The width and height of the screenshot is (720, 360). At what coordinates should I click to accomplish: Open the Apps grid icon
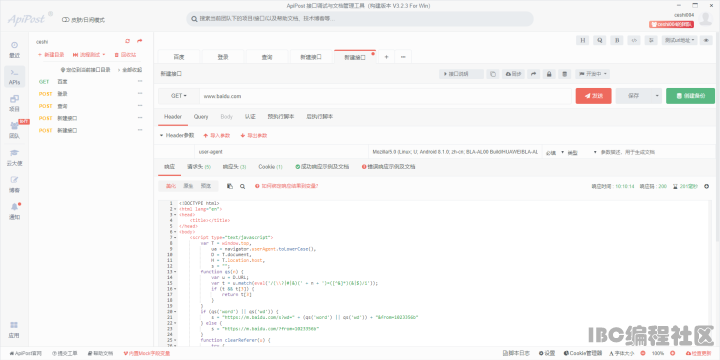point(14,325)
